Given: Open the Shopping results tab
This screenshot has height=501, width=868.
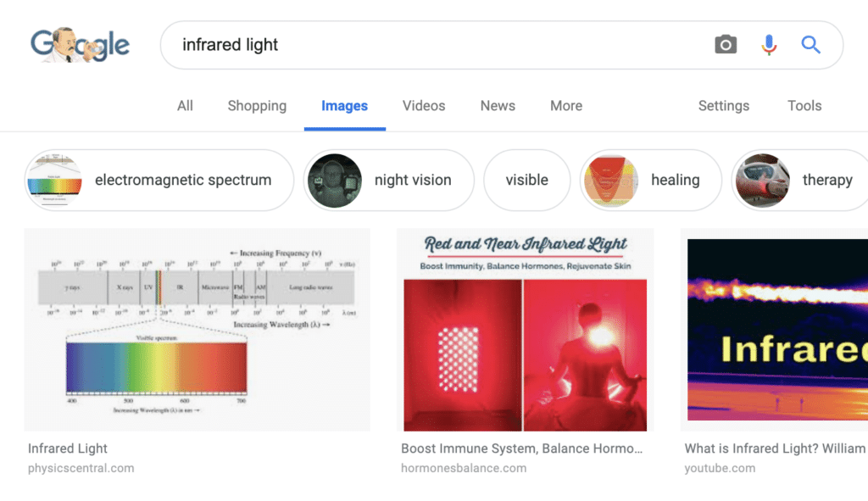Looking at the screenshot, I should pyautogui.click(x=257, y=106).
